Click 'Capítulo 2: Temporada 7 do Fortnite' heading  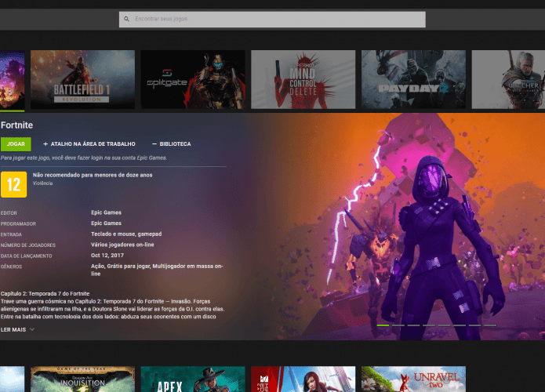45,294
